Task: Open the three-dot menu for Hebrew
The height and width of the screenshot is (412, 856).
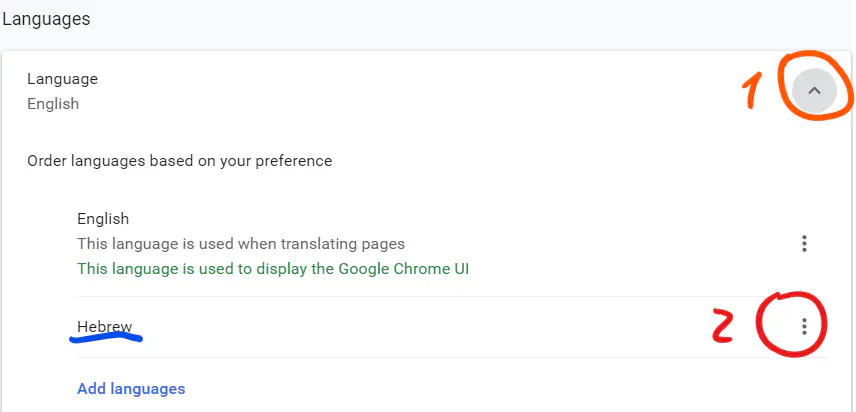Action: coord(804,326)
